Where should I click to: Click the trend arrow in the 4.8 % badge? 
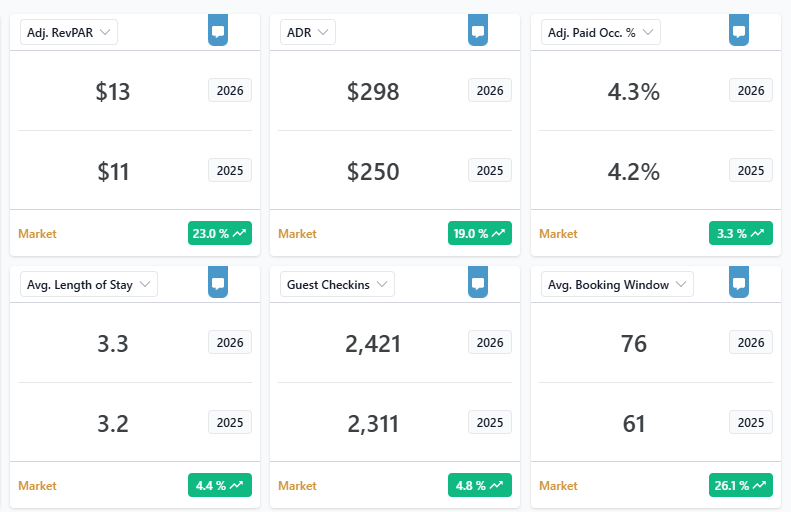(x=496, y=485)
